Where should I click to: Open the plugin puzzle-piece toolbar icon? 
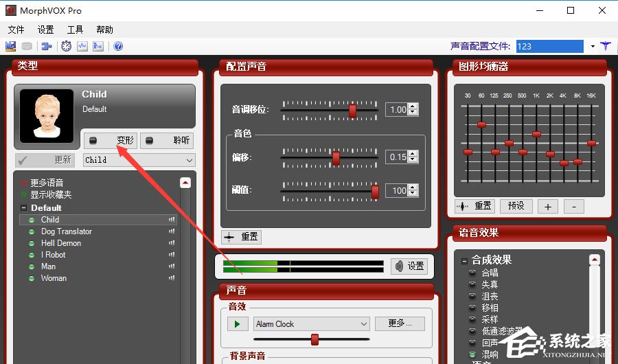pos(47,46)
